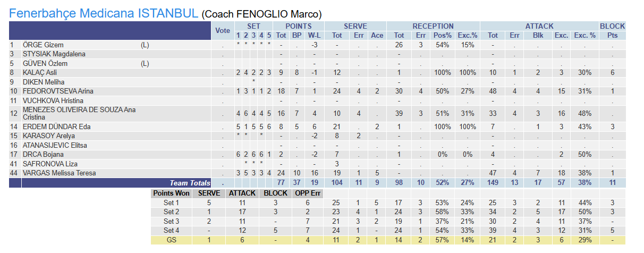Select the OPP Err column header

pyautogui.click(x=307, y=193)
